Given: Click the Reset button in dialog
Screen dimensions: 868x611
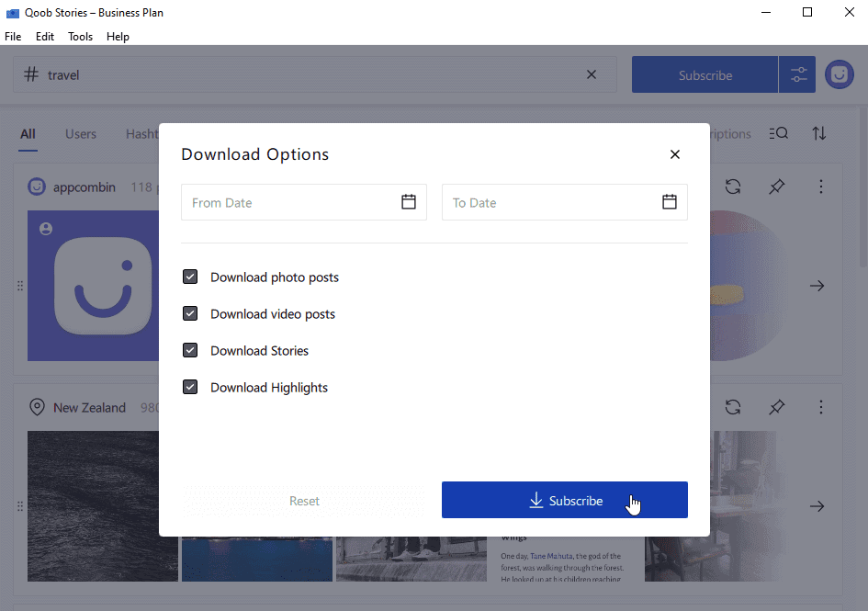Looking at the screenshot, I should coord(304,501).
